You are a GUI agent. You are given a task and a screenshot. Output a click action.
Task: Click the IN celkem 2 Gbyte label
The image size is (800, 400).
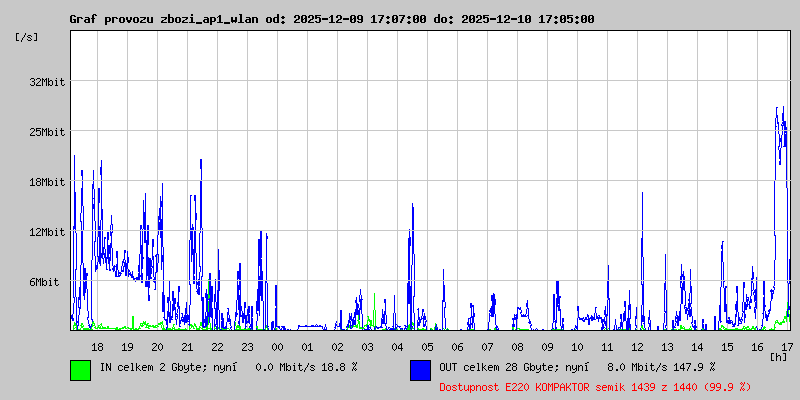pyautogui.click(x=228, y=367)
